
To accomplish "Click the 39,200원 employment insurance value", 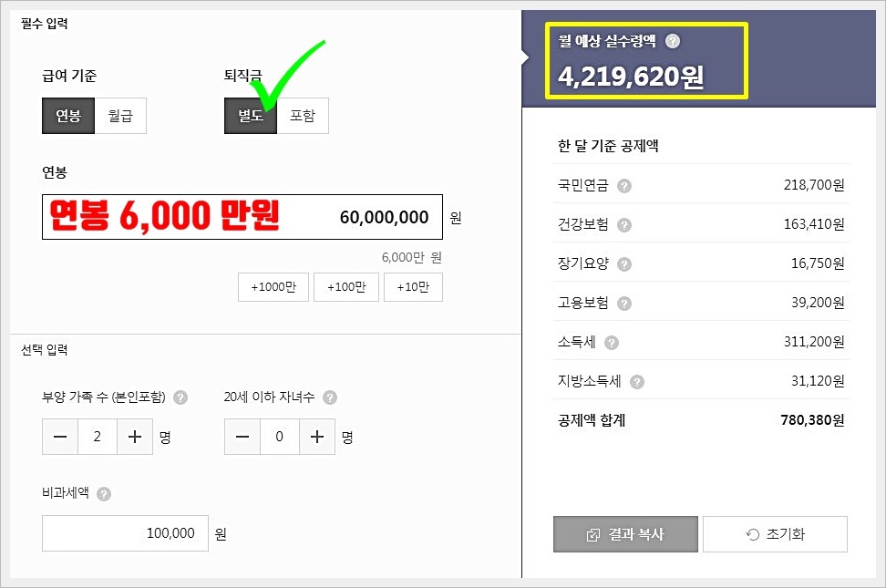I will click(818, 303).
